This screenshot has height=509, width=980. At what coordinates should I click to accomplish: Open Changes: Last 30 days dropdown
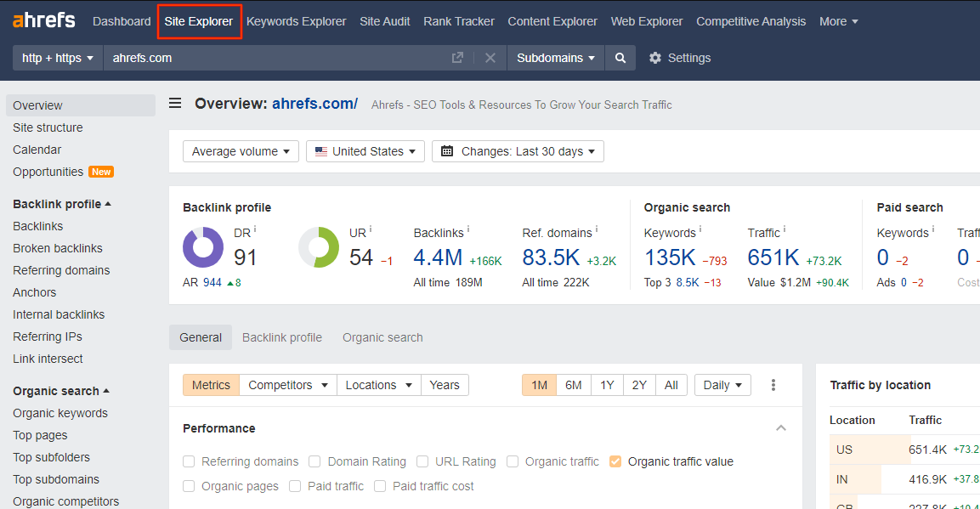[x=518, y=151]
